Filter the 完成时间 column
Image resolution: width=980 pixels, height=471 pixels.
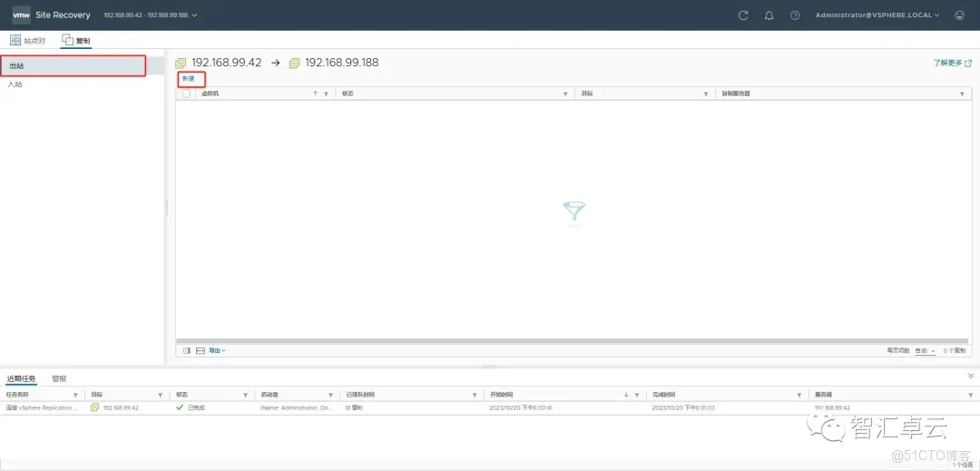click(799, 395)
